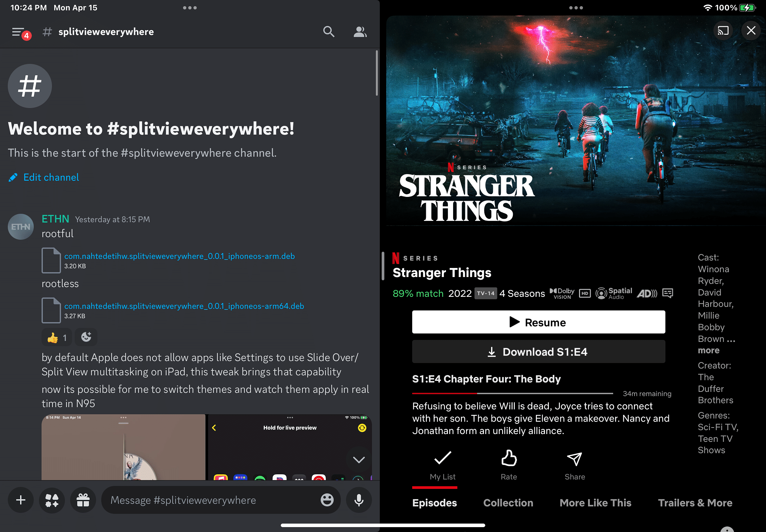Tap the Wi-Fi status icon
This screenshot has height=532, width=766.
(708, 8)
